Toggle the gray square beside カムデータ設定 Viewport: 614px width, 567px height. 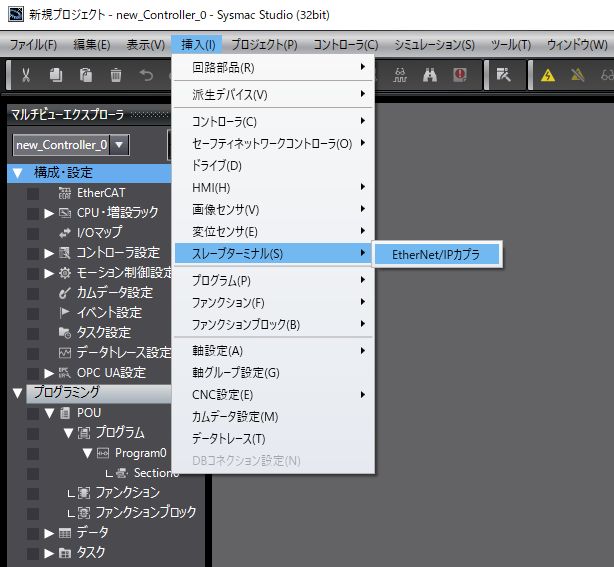coord(33,293)
